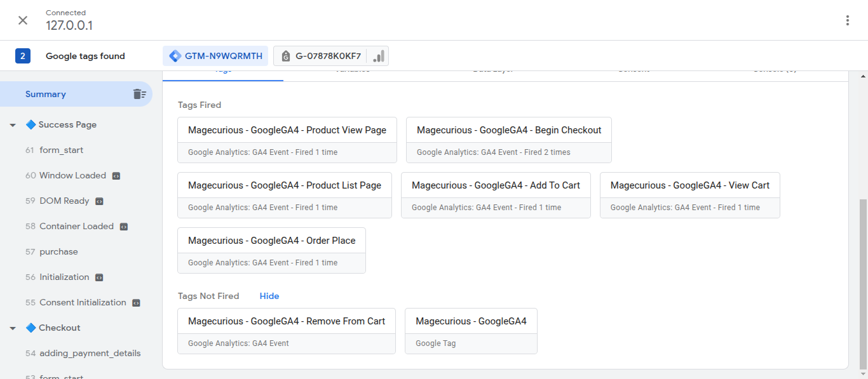868x379 pixels.
Task: Click the lock icon on the G-07878K0KF7 tag
Action: (285, 55)
